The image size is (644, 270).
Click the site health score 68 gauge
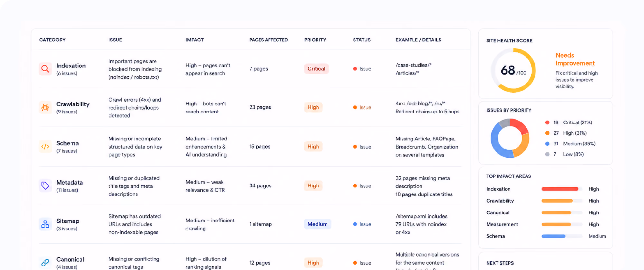[513, 70]
